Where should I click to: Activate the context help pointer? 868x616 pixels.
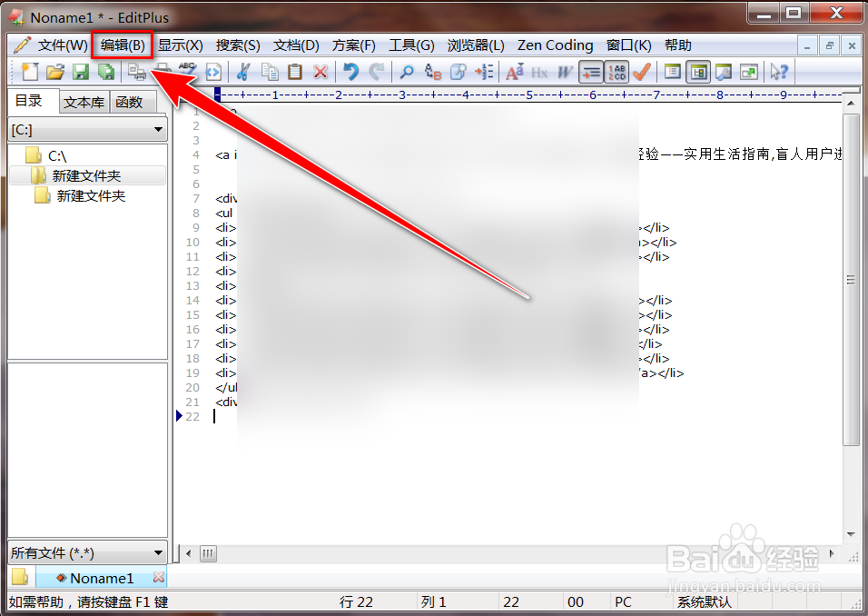pos(779,72)
